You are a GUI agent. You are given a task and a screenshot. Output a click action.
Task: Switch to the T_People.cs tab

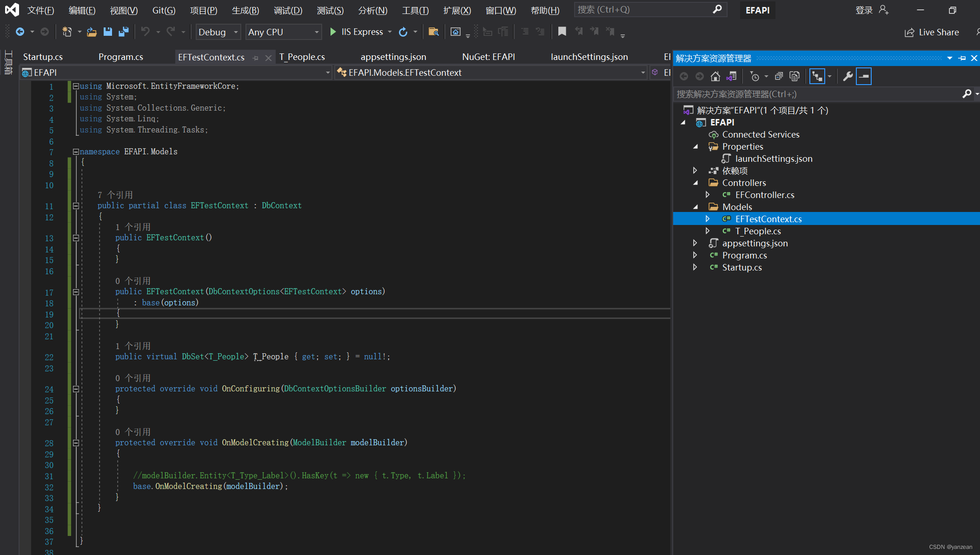coord(302,57)
